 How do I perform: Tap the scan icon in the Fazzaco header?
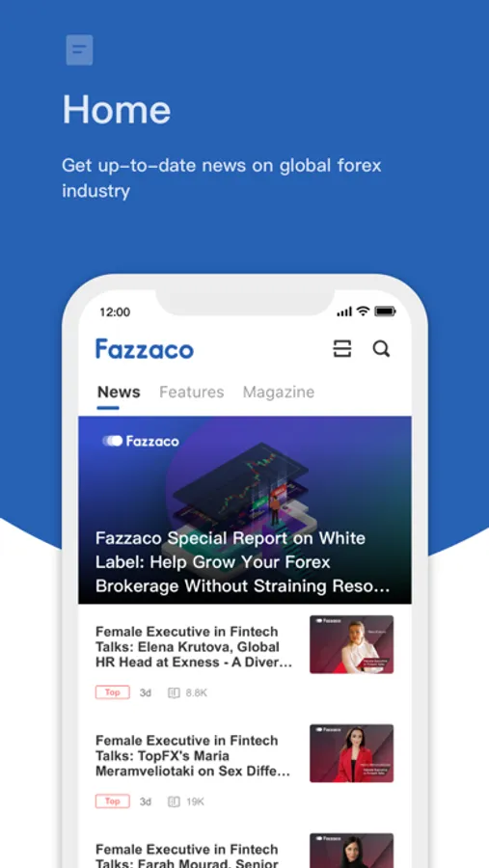coord(341,349)
